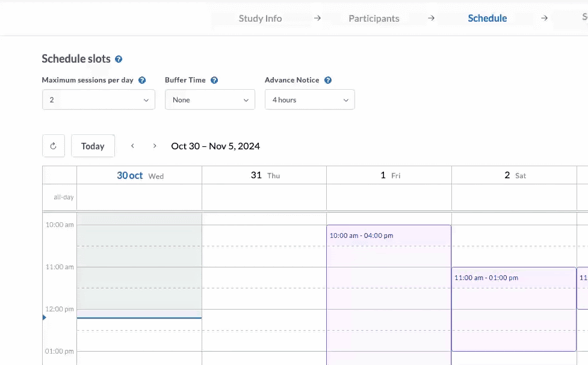Go to the next week with the right chevron

coord(155,146)
